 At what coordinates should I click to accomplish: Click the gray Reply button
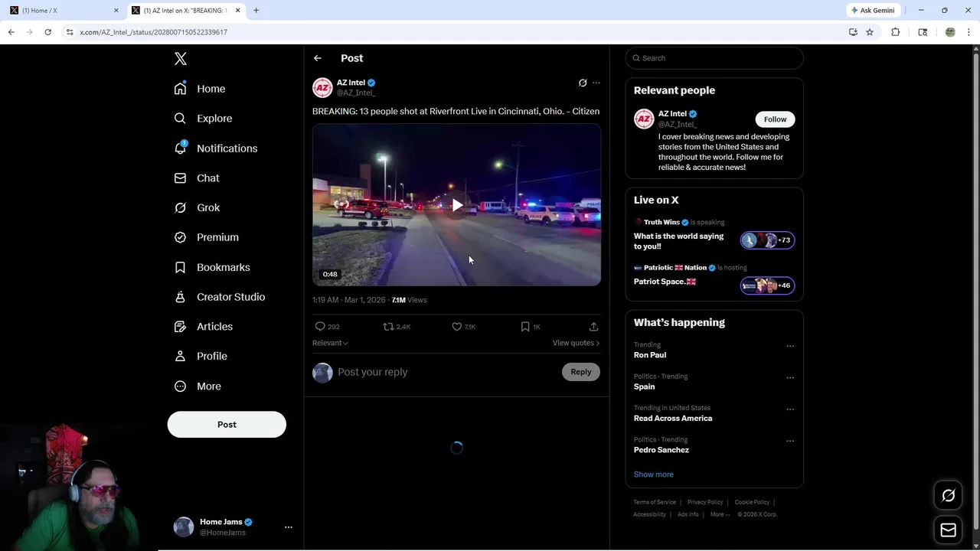coord(581,372)
